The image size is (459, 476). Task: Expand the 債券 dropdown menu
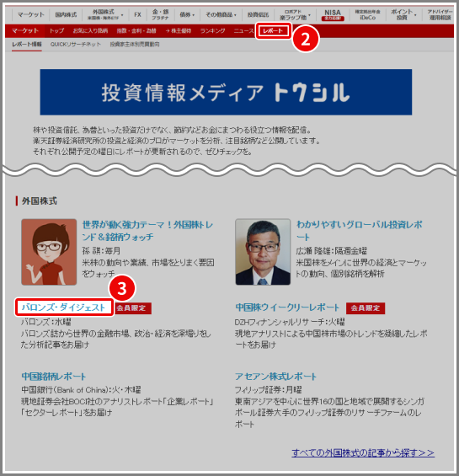(187, 14)
